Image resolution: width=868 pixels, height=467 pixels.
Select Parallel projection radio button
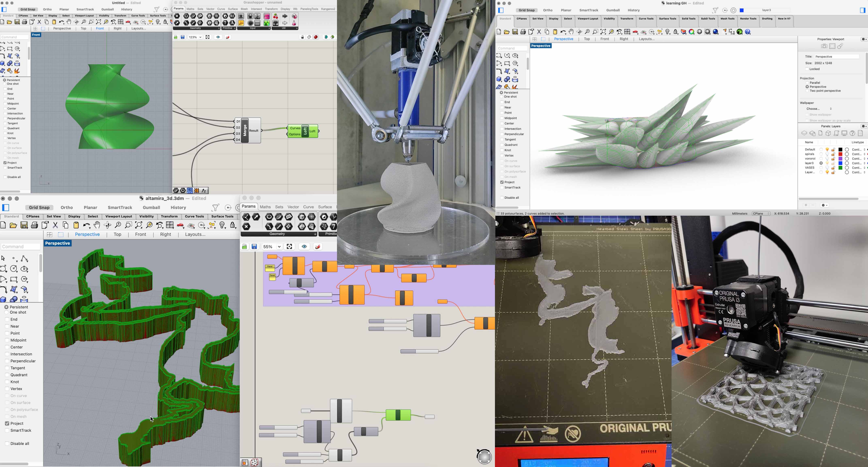(807, 83)
